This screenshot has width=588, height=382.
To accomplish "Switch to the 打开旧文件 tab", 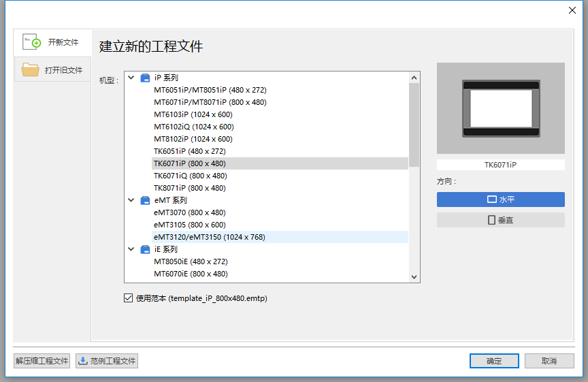I will click(x=52, y=69).
